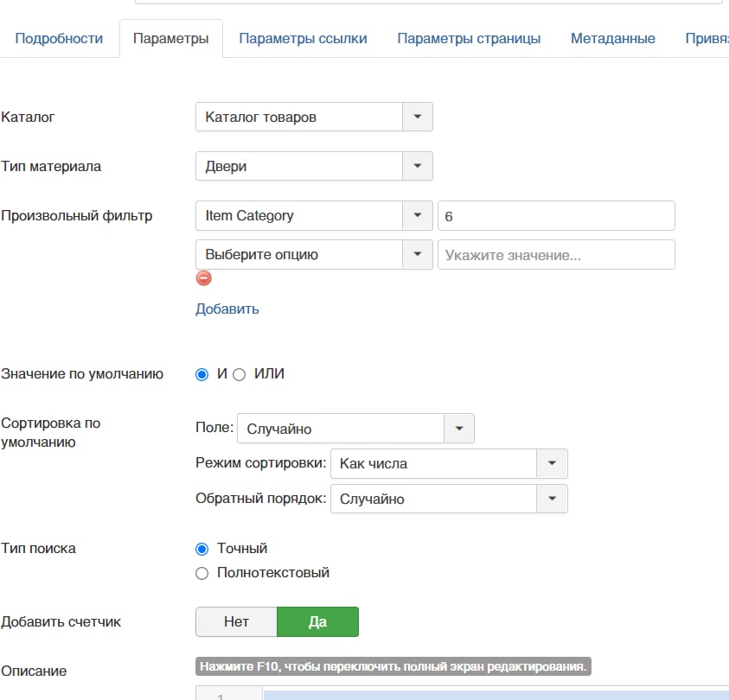Set Добавить счетчик to Да
Screen dimensions: 729x700
click(318, 621)
